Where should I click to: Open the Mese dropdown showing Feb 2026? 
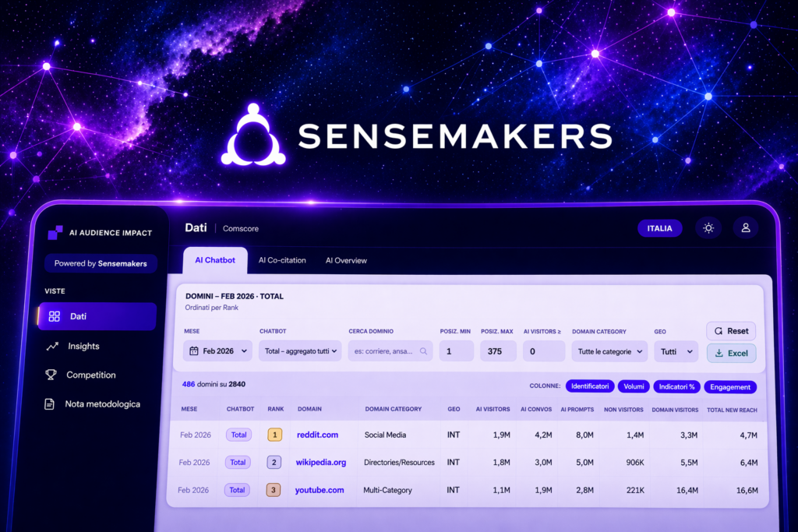coord(217,351)
